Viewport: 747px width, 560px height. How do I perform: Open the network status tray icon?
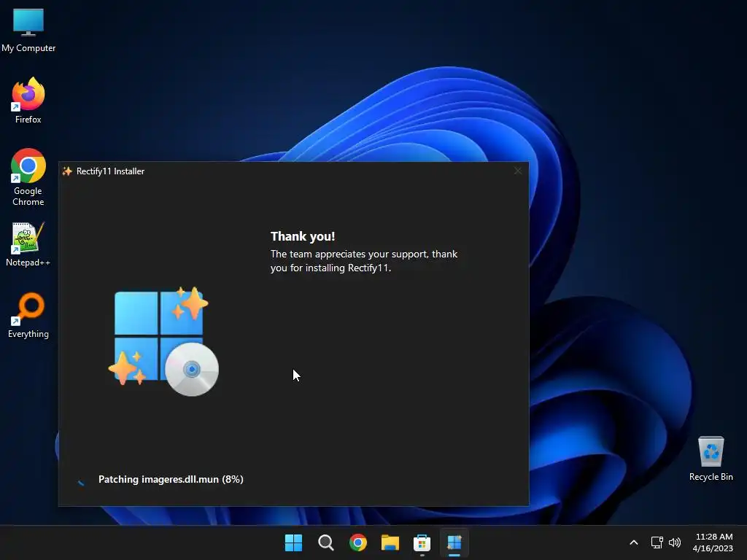click(x=657, y=542)
